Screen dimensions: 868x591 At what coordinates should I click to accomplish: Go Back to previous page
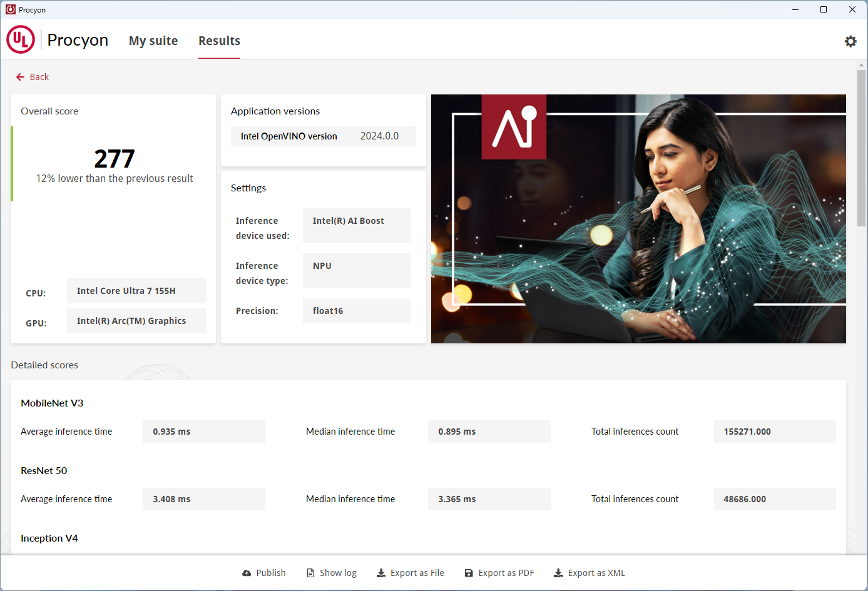tap(33, 77)
